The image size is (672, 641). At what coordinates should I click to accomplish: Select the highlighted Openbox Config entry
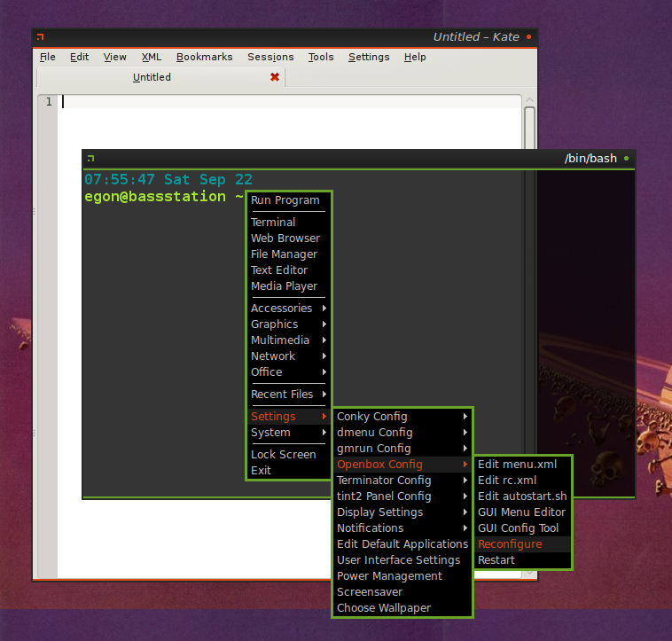tap(402, 464)
